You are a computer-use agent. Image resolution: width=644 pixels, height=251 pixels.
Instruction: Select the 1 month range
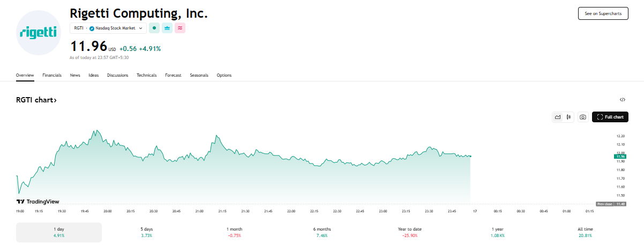pos(234,232)
